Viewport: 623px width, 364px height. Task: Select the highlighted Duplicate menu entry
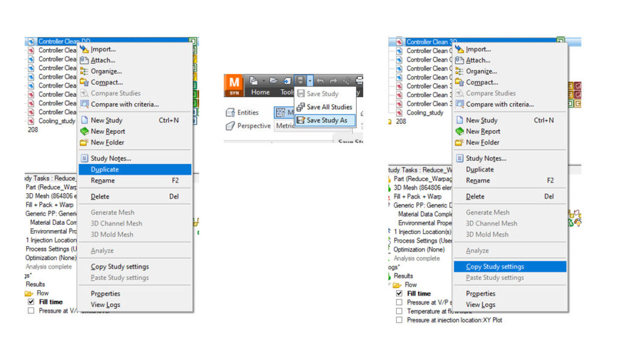[x=135, y=170]
